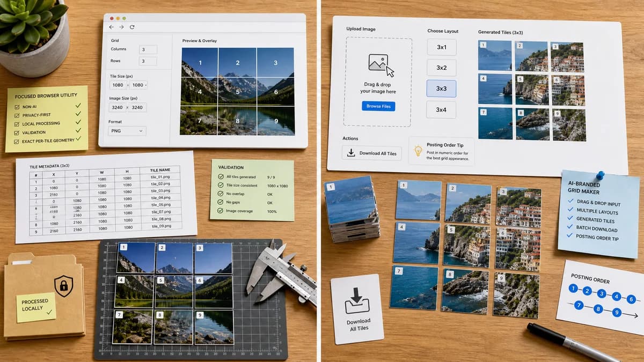Toggle the checkbox left of LOCAL PROCESSING
Screen dimensions: 644x362
[x=17, y=124]
